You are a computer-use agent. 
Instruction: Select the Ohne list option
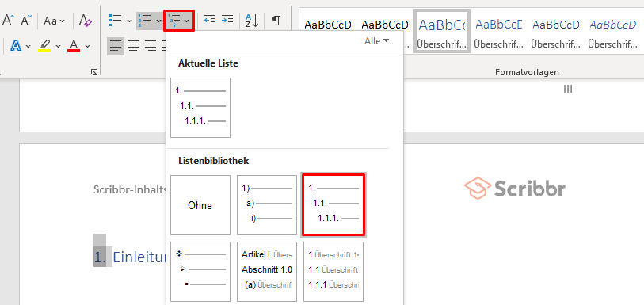[200, 205]
